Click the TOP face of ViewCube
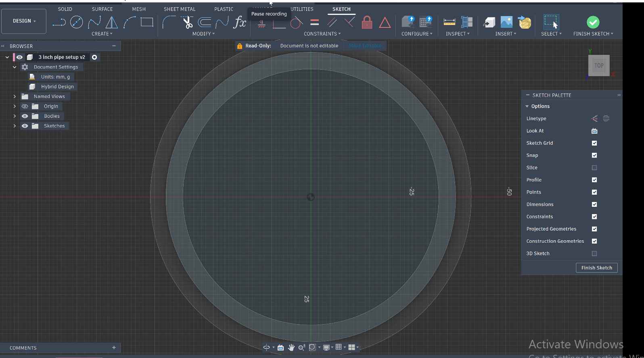Image resolution: width=644 pixels, height=358 pixels. pyautogui.click(x=598, y=66)
